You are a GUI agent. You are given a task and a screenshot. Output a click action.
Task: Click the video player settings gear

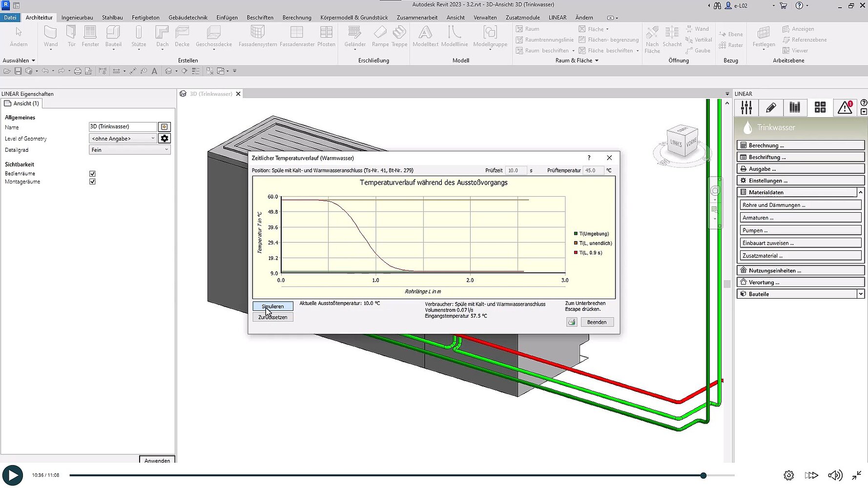[x=788, y=475]
